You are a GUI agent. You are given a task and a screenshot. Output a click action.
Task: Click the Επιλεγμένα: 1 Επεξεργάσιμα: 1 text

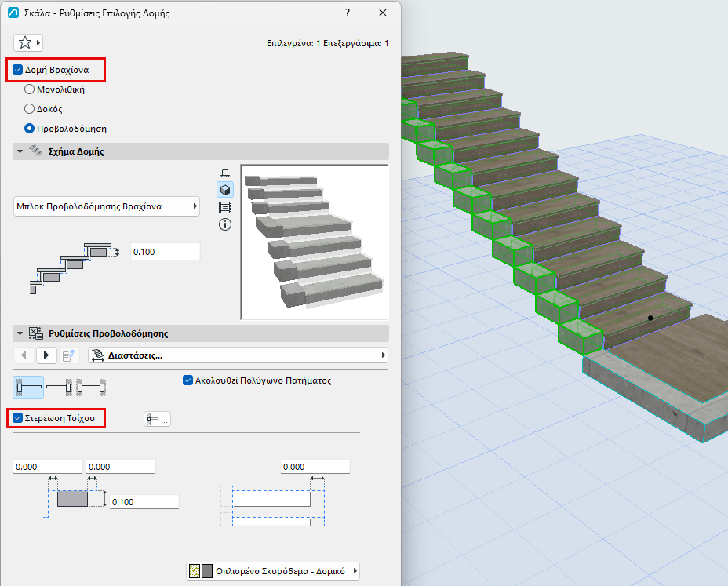pos(327,43)
